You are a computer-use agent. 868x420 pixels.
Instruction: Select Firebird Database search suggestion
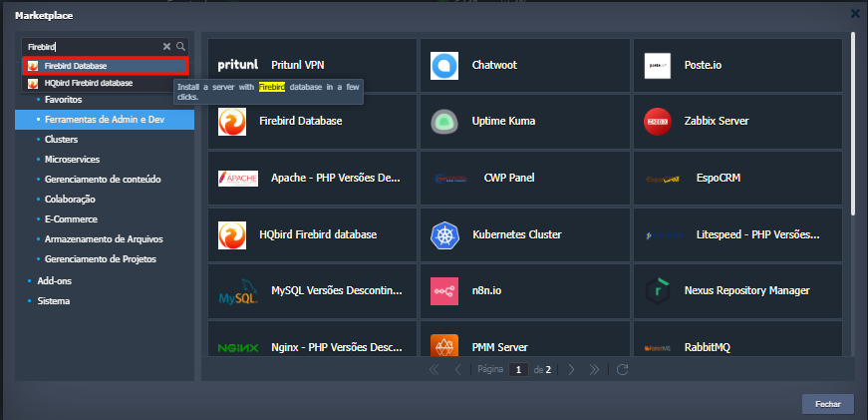tap(106, 66)
